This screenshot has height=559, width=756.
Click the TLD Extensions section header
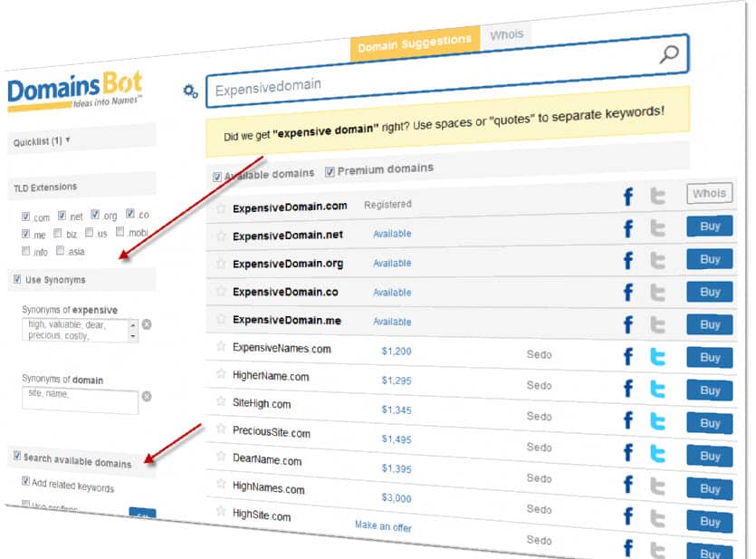click(x=81, y=186)
